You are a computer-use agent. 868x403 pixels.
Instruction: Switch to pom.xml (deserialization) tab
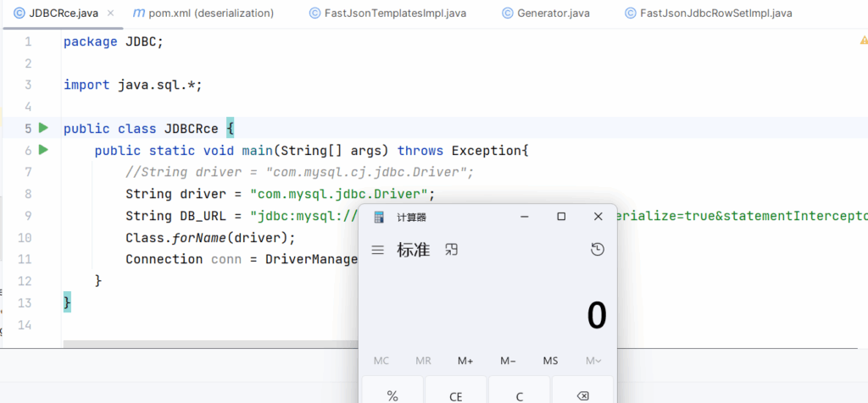(x=203, y=14)
